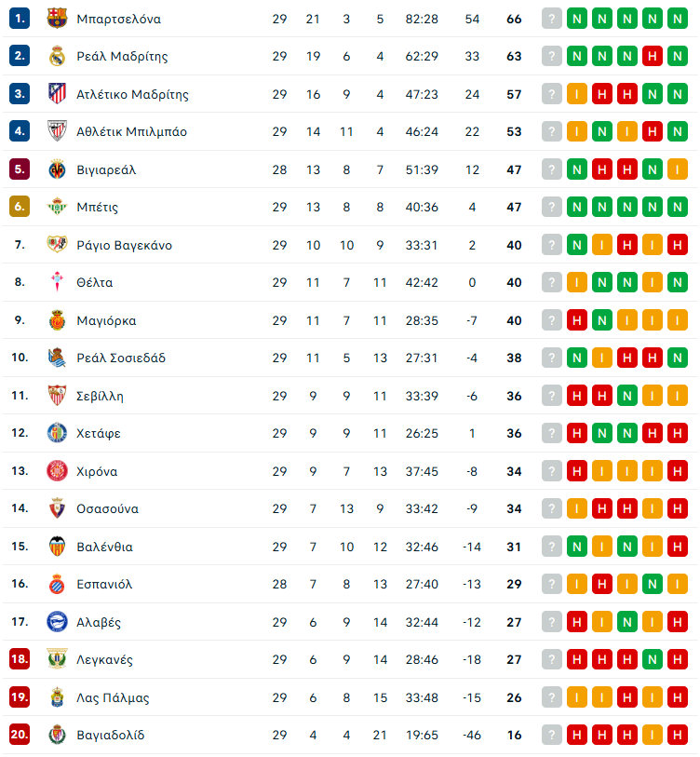The height and width of the screenshot is (757, 700).
Task: Open the Μπέτις team link
Action: click(97, 207)
